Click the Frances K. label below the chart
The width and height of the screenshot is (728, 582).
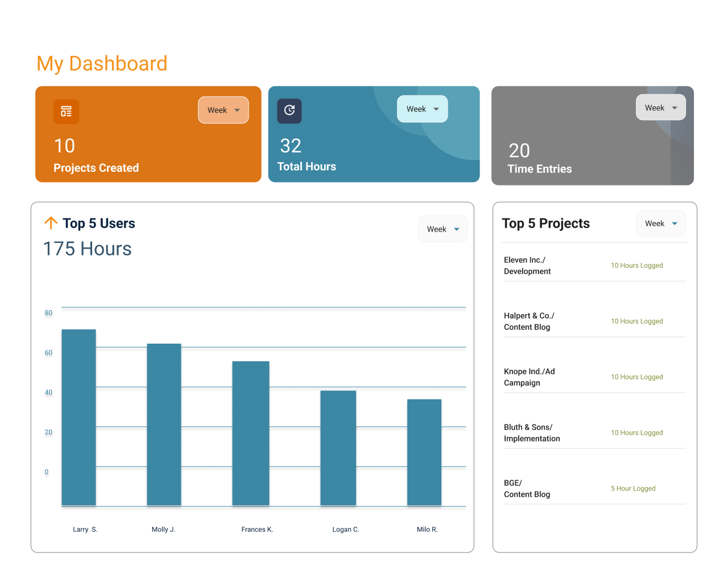(x=257, y=529)
